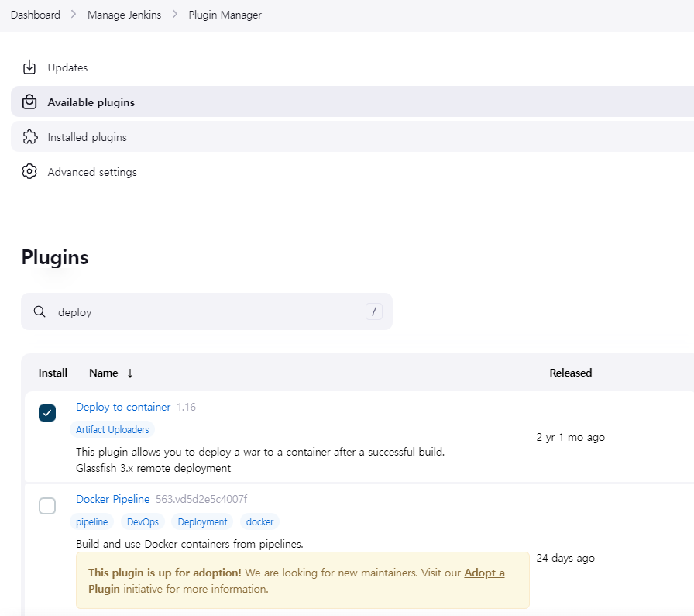The height and width of the screenshot is (616, 694).
Task: Click version 563.vd5d2e5c4007f text
Action: point(201,499)
